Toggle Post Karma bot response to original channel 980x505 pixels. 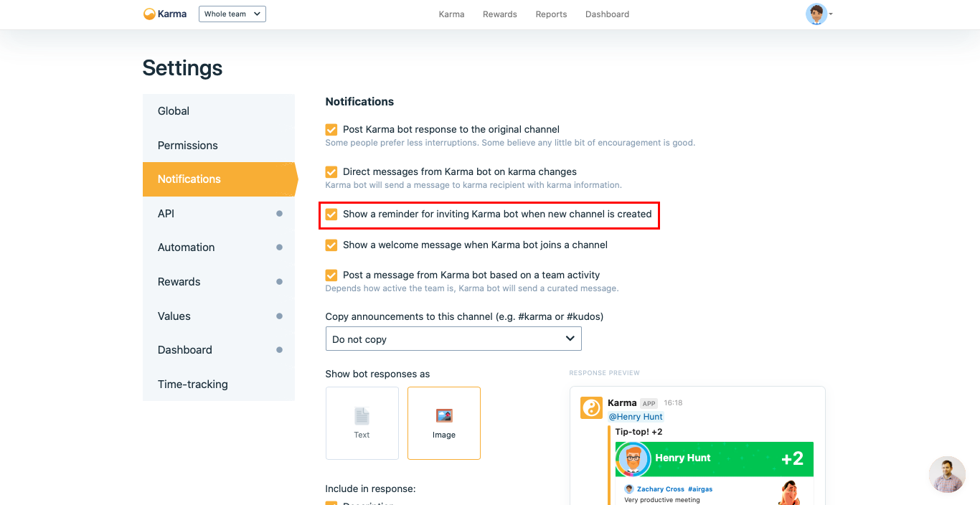coord(331,130)
